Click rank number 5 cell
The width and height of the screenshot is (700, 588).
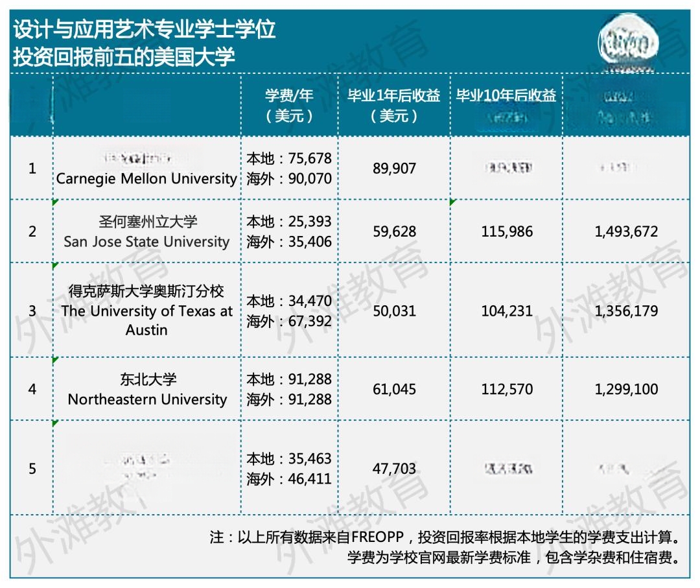pos(32,468)
